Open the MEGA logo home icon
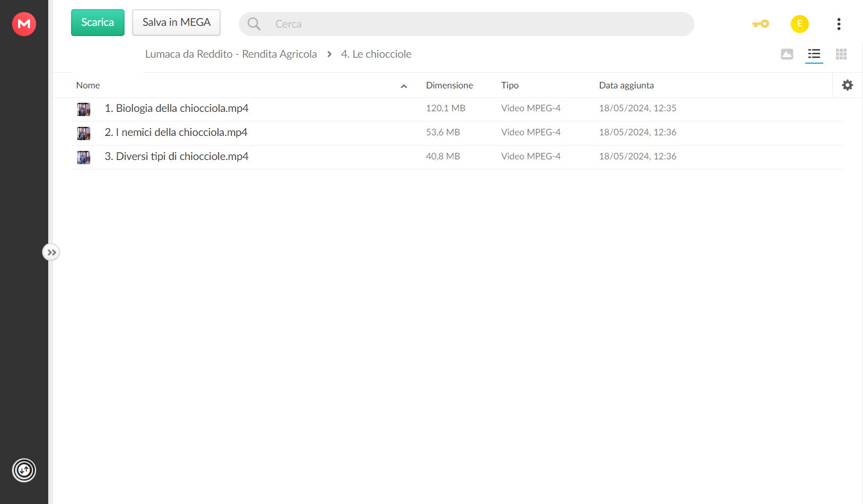Viewport: 863px width, 504px height. (x=24, y=24)
